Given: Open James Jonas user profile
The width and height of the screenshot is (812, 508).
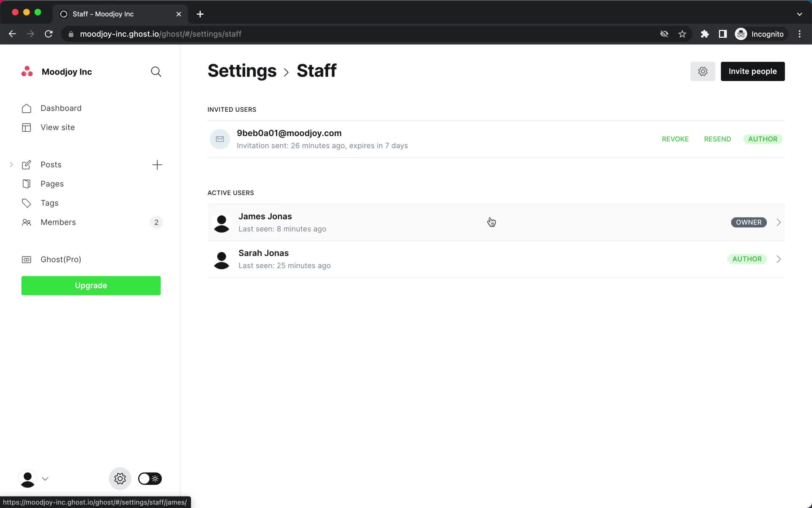Looking at the screenshot, I should pyautogui.click(x=496, y=223).
